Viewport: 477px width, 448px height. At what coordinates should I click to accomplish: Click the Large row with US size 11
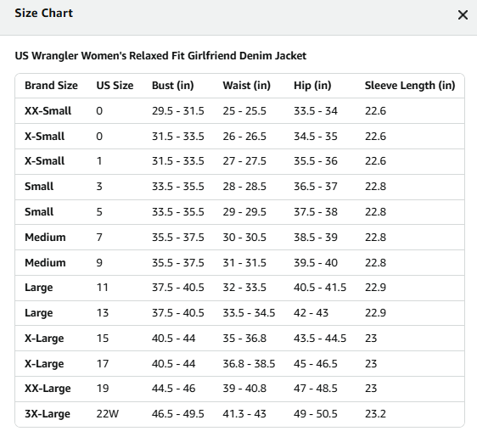[x=239, y=288]
